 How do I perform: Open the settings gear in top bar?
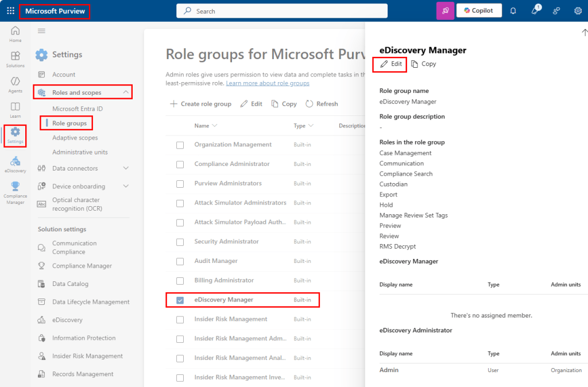(x=578, y=11)
